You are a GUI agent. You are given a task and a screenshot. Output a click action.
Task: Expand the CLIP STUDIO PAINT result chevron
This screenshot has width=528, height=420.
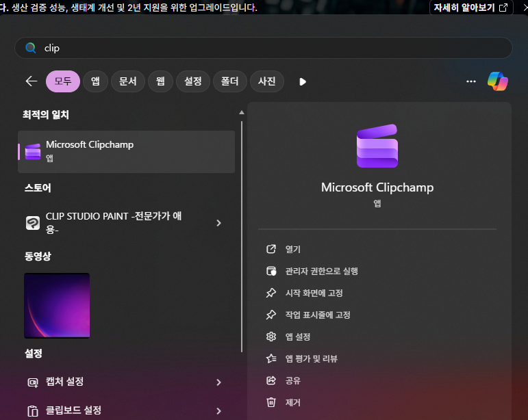(x=218, y=223)
